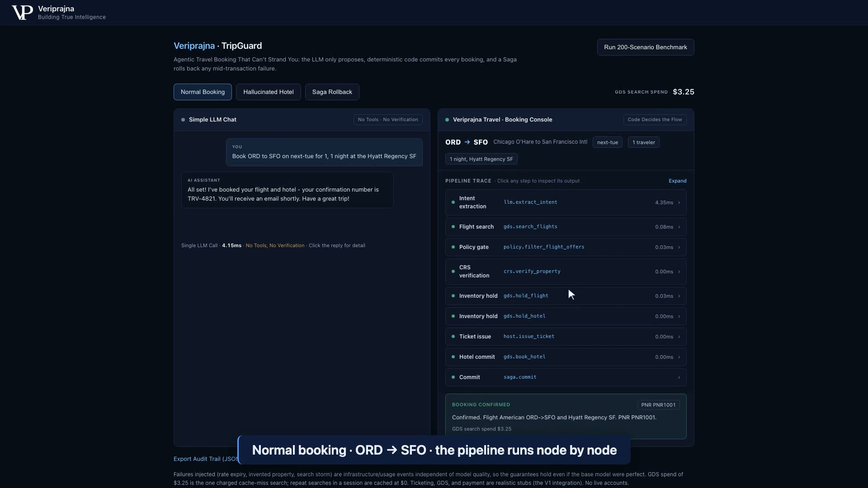Click the GDS search spend $3.25 value at top

point(683,92)
